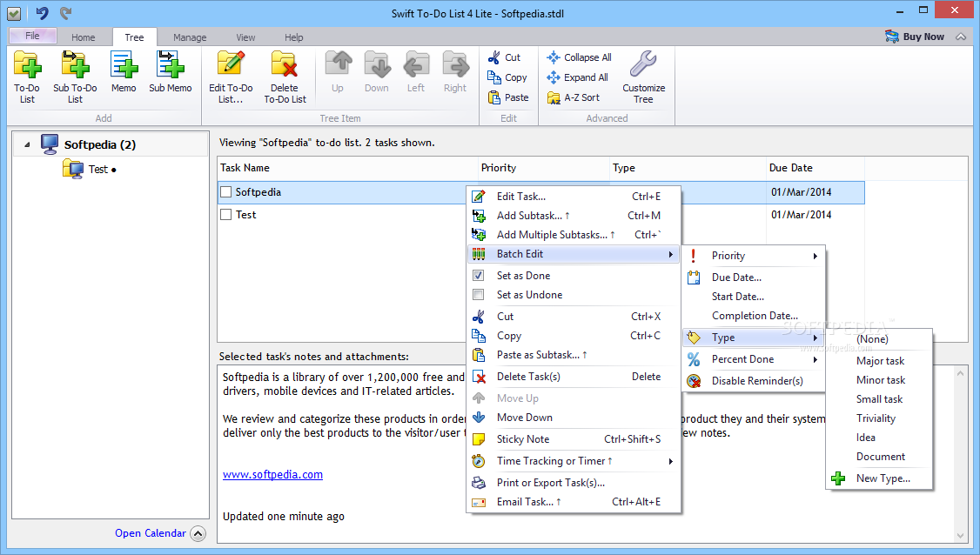Collapse the Softpedia (2) tree node
This screenshot has height=555, width=980.
(27, 145)
